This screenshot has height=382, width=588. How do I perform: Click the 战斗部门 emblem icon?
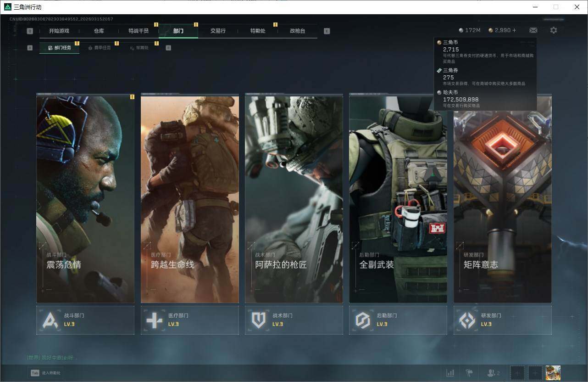pos(50,320)
